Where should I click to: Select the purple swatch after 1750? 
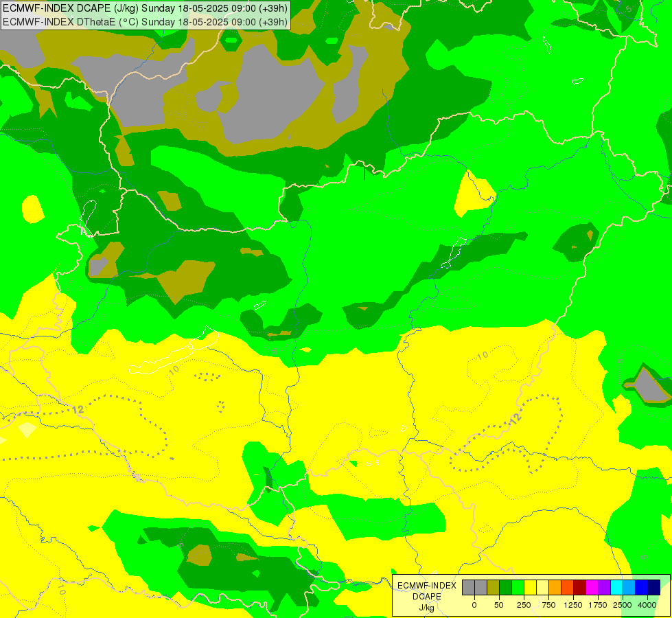coord(604,588)
